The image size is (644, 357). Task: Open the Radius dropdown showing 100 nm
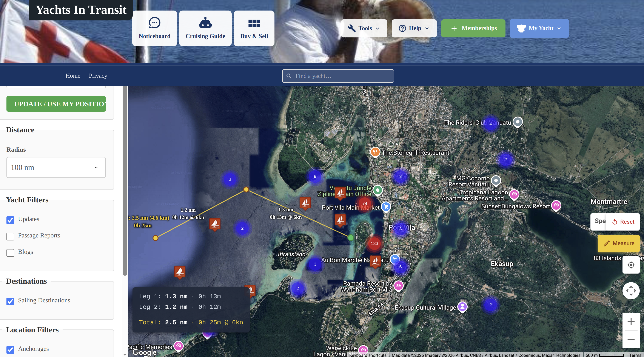(x=56, y=167)
